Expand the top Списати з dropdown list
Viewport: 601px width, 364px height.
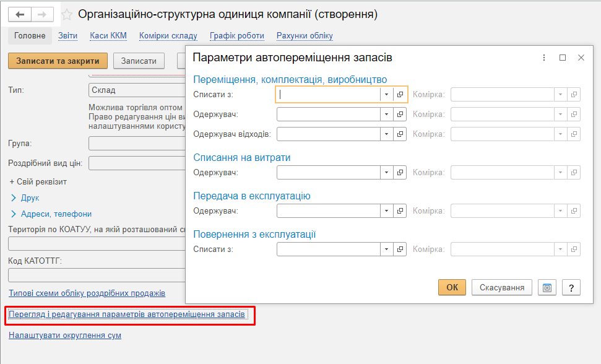(386, 94)
